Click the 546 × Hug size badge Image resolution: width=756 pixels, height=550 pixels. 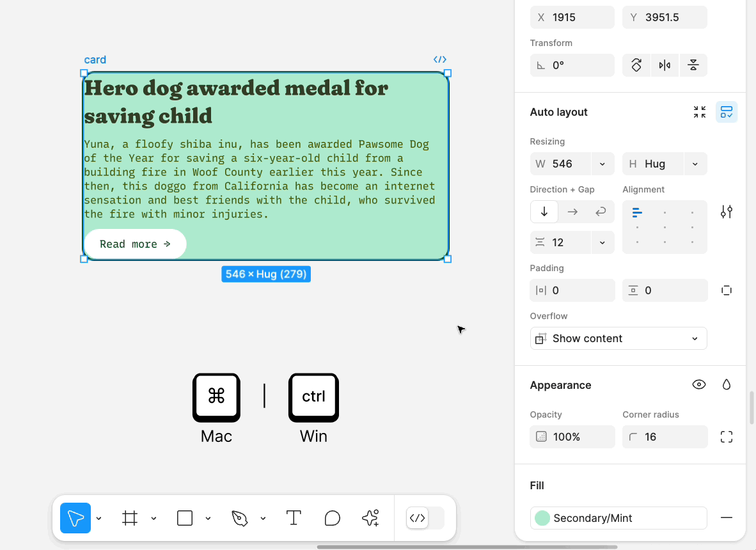click(266, 274)
